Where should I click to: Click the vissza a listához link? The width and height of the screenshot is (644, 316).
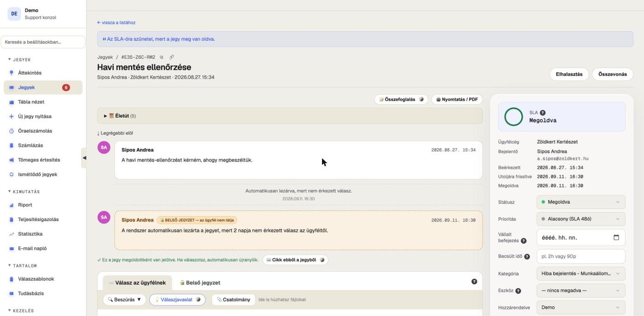click(x=116, y=23)
